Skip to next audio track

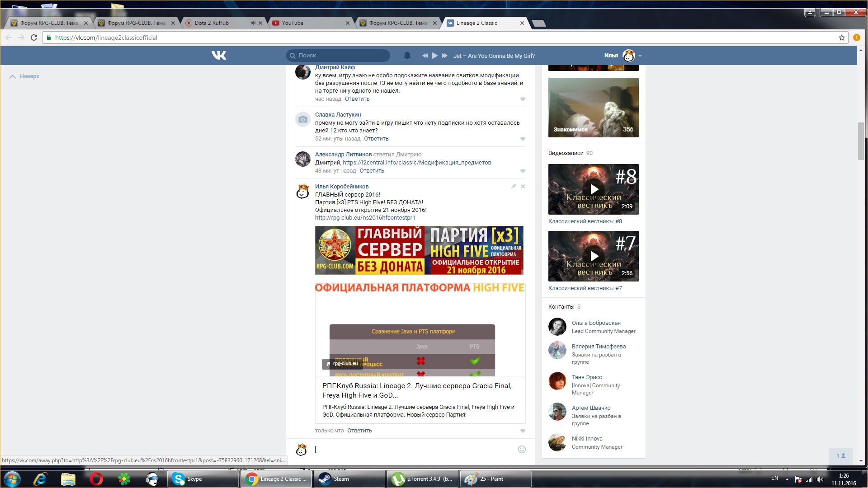coord(444,56)
